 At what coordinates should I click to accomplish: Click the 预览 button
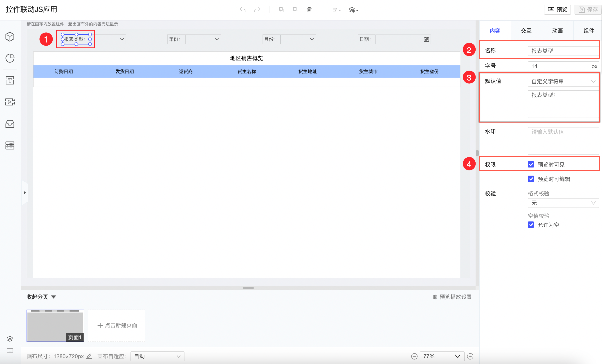coord(557,10)
